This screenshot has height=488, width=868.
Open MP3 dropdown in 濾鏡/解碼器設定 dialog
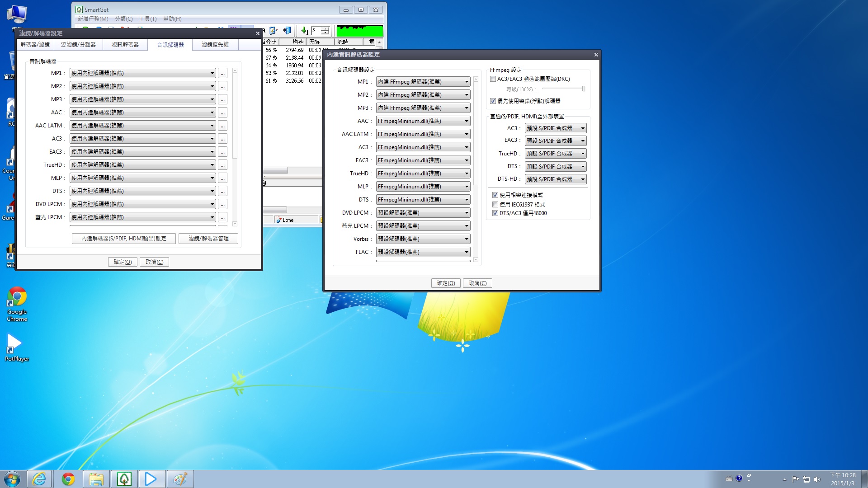pos(143,99)
